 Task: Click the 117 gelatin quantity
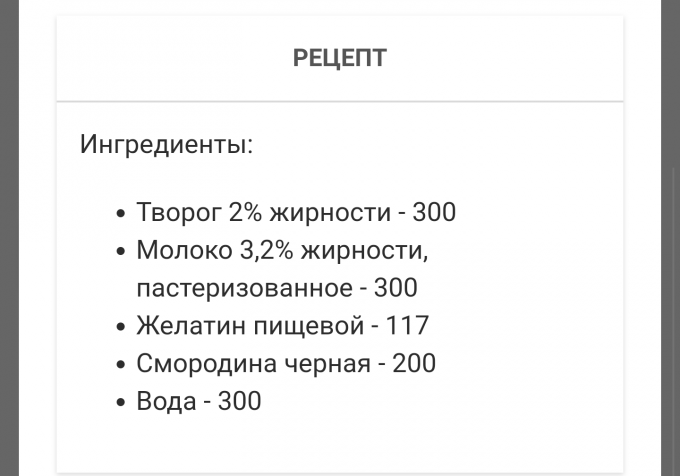[x=407, y=326]
